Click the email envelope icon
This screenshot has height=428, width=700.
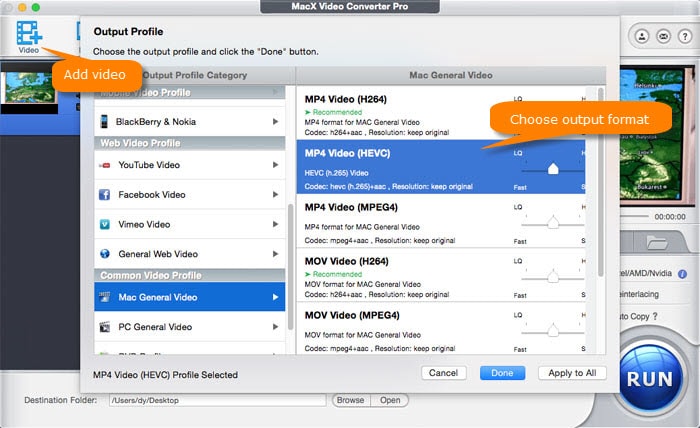663,36
